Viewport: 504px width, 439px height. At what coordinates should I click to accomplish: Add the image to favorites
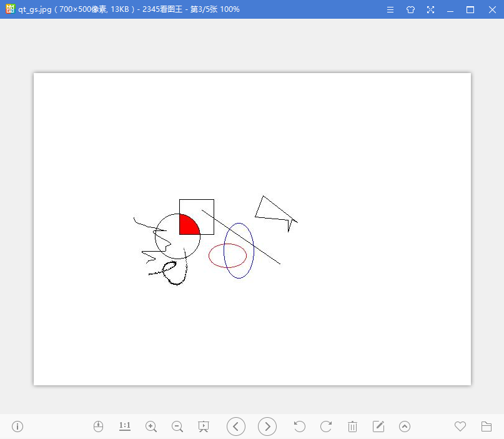tap(460, 427)
